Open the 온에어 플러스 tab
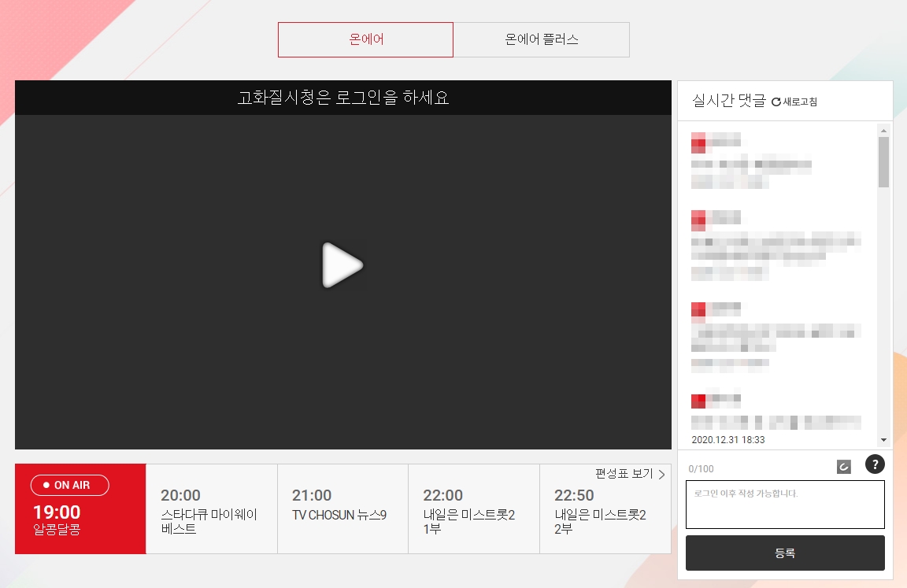Image resolution: width=907 pixels, height=588 pixels. coord(542,40)
